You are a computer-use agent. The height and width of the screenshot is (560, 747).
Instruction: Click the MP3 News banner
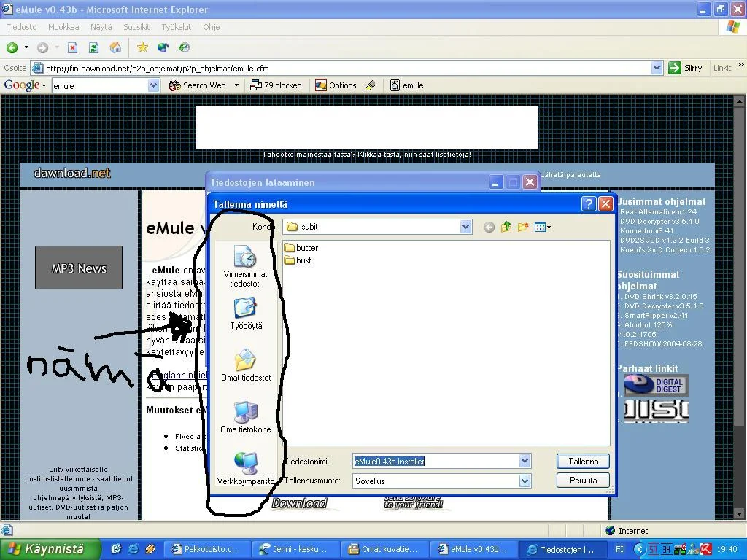click(79, 268)
